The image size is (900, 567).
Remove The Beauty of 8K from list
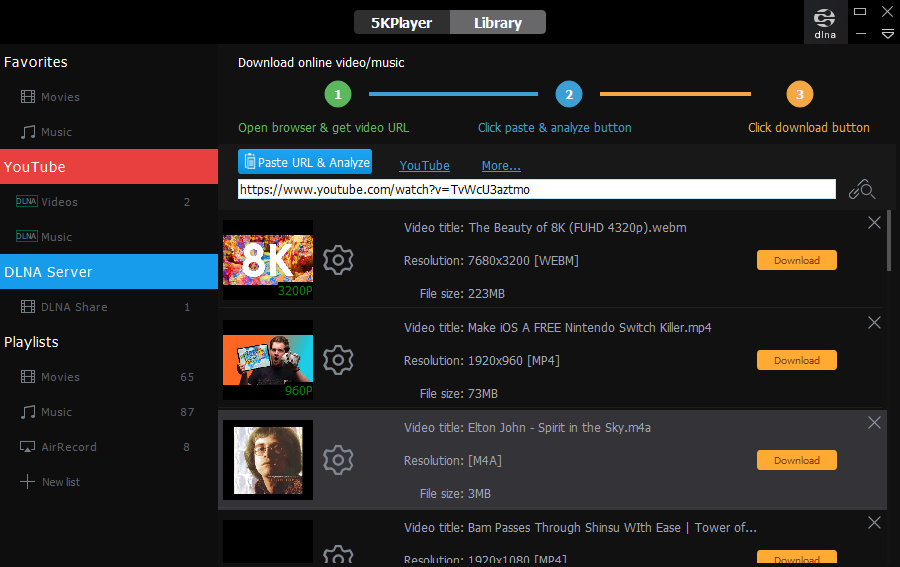click(x=874, y=223)
